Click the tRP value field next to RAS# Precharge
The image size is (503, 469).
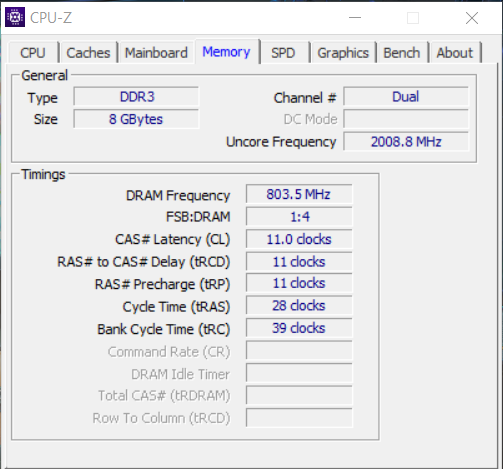[x=299, y=283]
